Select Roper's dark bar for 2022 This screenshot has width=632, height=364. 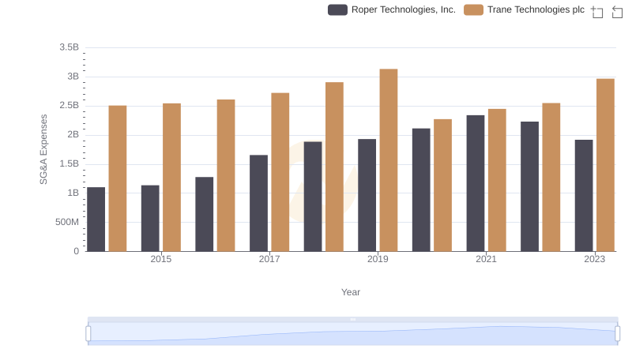tap(529, 187)
